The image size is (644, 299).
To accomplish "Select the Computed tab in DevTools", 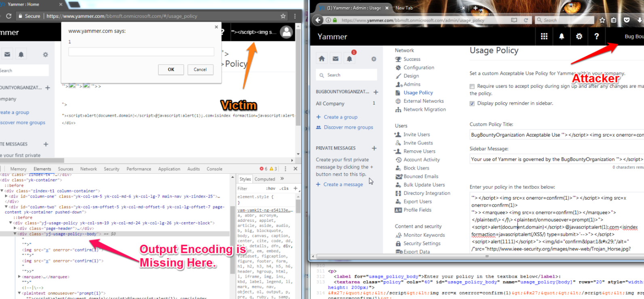I will pyautogui.click(x=265, y=179).
